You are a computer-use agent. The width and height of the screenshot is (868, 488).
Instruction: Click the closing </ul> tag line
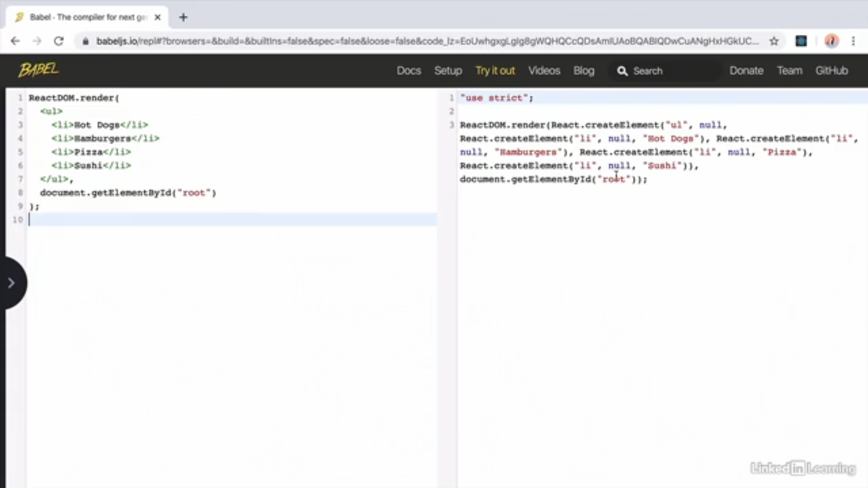coord(57,179)
